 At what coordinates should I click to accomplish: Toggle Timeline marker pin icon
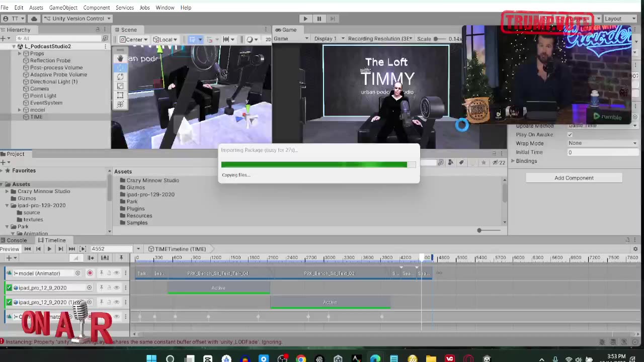coord(121,258)
